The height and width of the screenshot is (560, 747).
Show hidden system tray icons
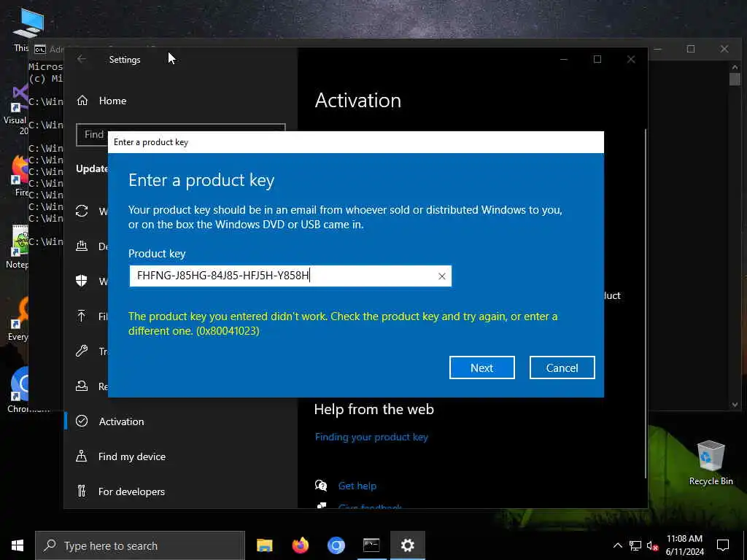pos(617,545)
